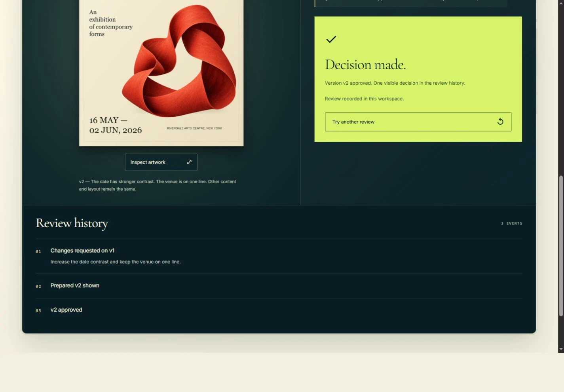Screen dimensions: 564x392
Task: Click the 'Review history' heading
Action: coord(72,223)
